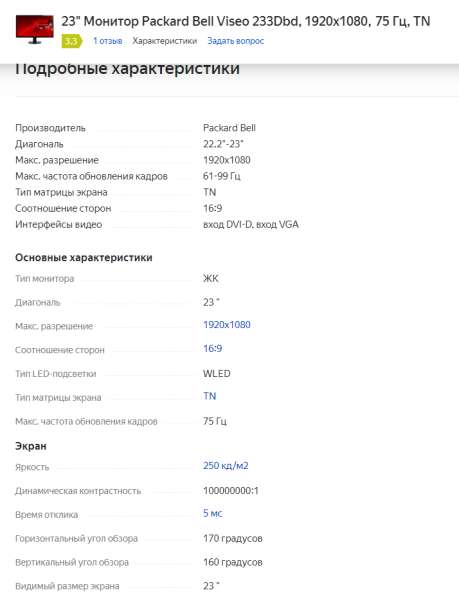
Task: Follow the blue 1920x1080 resolution link
Action: (x=226, y=325)
